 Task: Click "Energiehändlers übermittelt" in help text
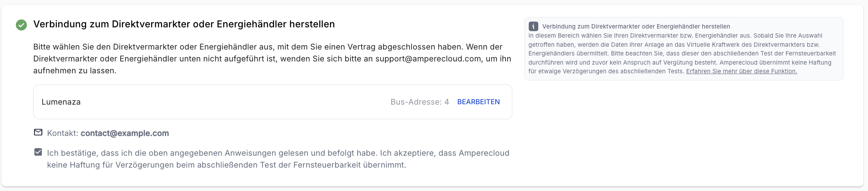pyautogui.click(x=568, y=53)
